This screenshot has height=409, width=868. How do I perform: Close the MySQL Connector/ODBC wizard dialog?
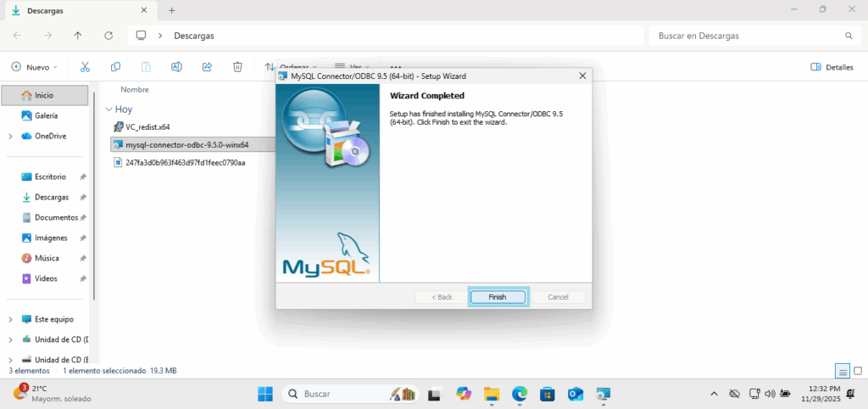pyautogui.click(x=581, y=76)
